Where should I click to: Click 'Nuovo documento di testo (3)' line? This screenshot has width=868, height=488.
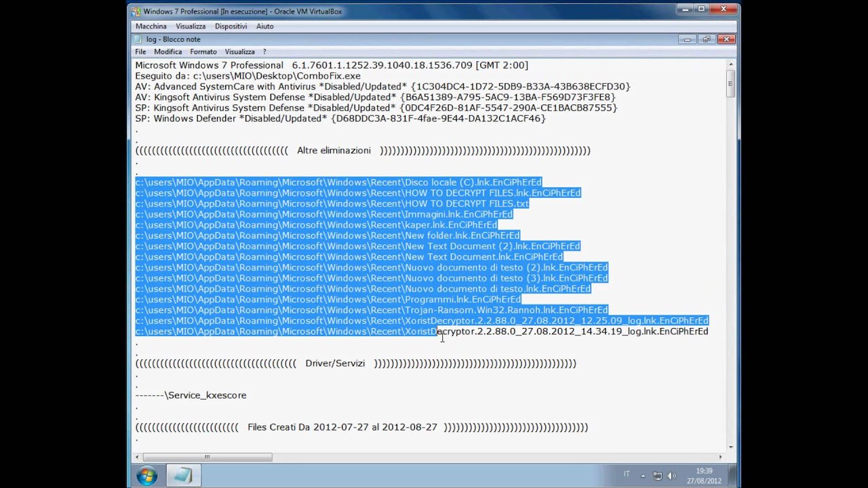372,278
